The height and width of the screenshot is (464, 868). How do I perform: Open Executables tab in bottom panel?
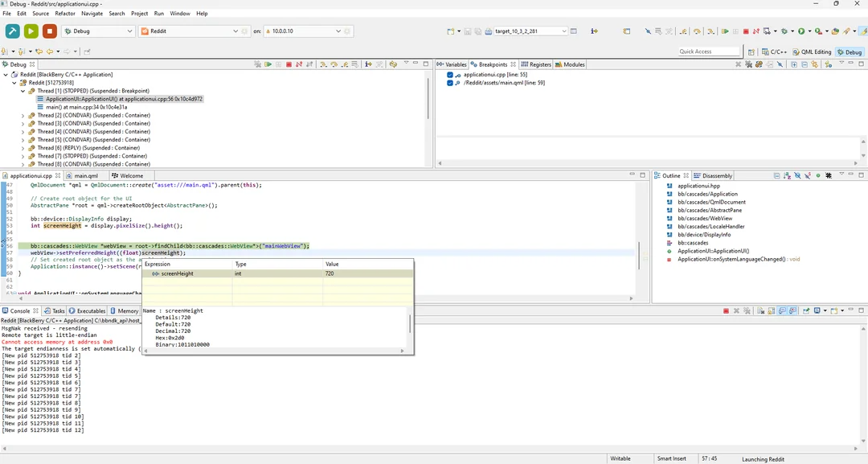click(87, 310)
